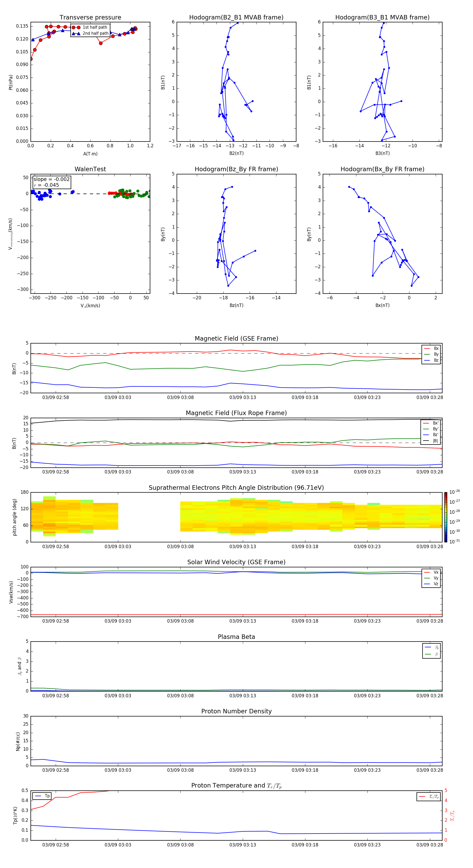
Task: Click the "B3(nT)" x-axis label
Action: [x=382, y=153]
